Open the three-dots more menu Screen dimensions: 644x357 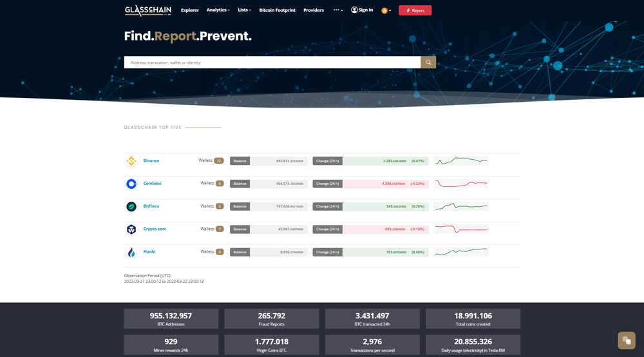pyautogui.click(x=338, y=10)
